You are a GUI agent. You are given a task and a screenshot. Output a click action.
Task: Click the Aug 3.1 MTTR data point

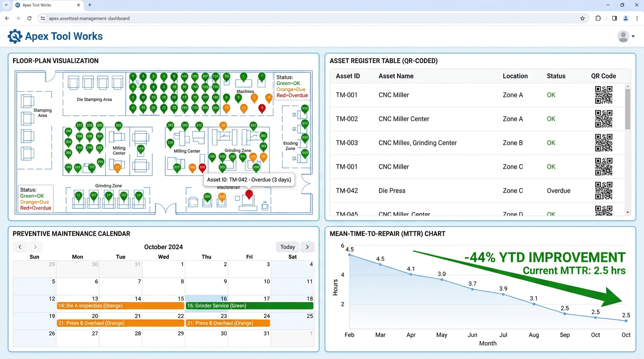[534, 304]
